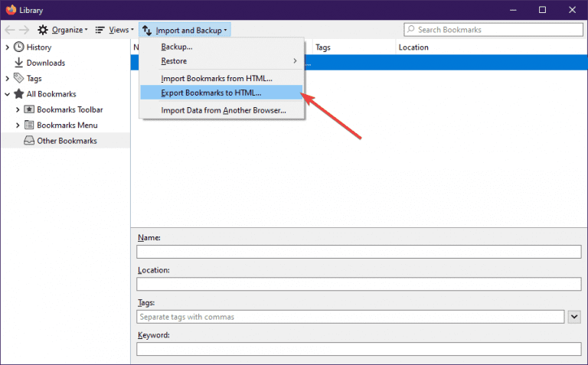Expand the History tree node
This screenshot has width=588, height=365.
[8, 47]
